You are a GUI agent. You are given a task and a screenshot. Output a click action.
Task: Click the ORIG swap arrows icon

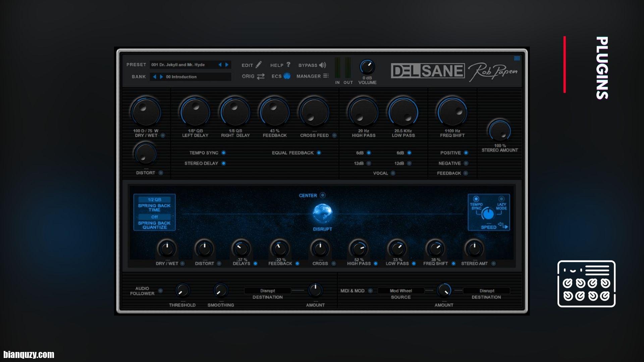coord(261,76)
